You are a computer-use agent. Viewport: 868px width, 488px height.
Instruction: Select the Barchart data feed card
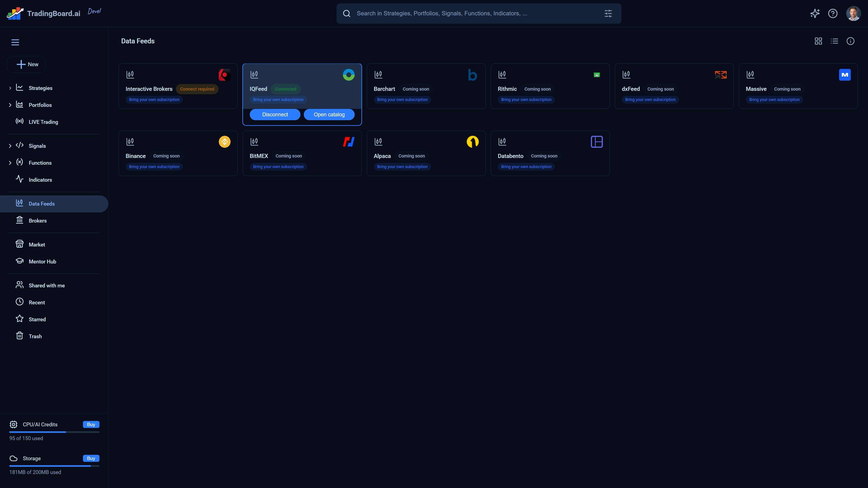pos(426,86)
